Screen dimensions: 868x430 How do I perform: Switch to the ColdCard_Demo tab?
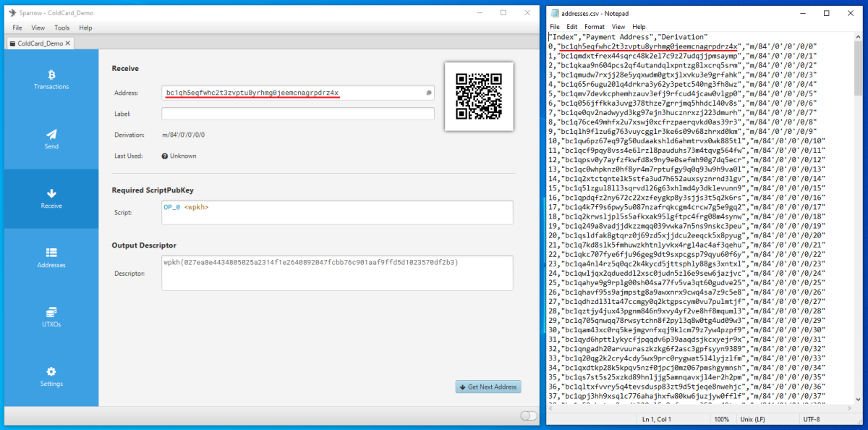[37, 43]
